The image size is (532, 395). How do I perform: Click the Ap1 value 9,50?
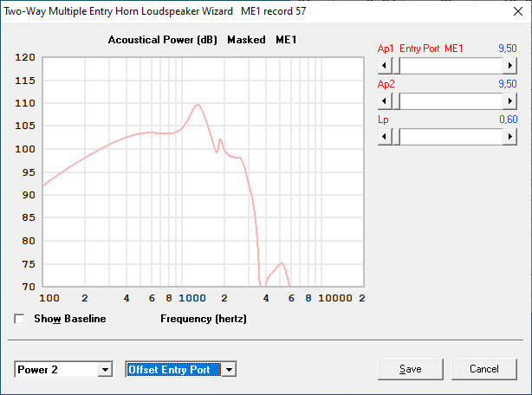(508, 49)
